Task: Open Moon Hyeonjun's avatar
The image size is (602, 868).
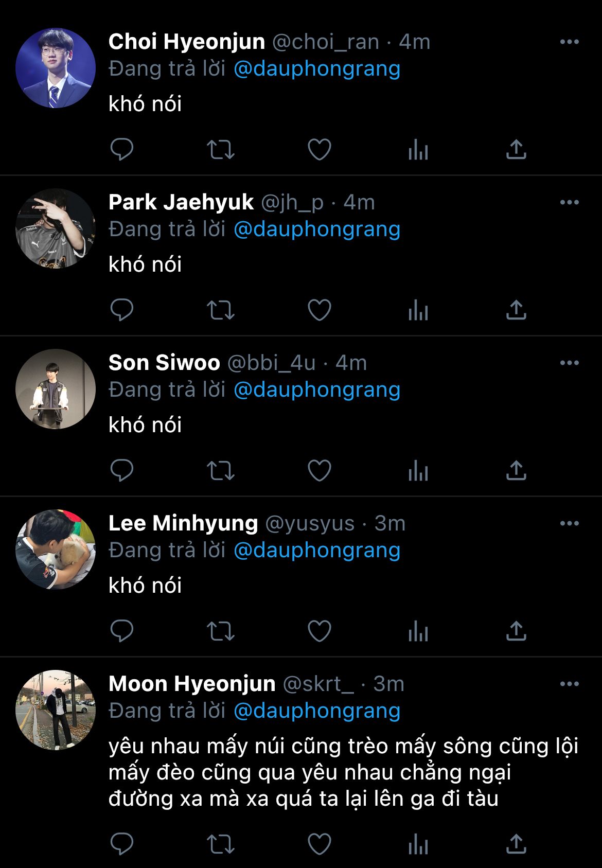Action: [x=56, y=710]
